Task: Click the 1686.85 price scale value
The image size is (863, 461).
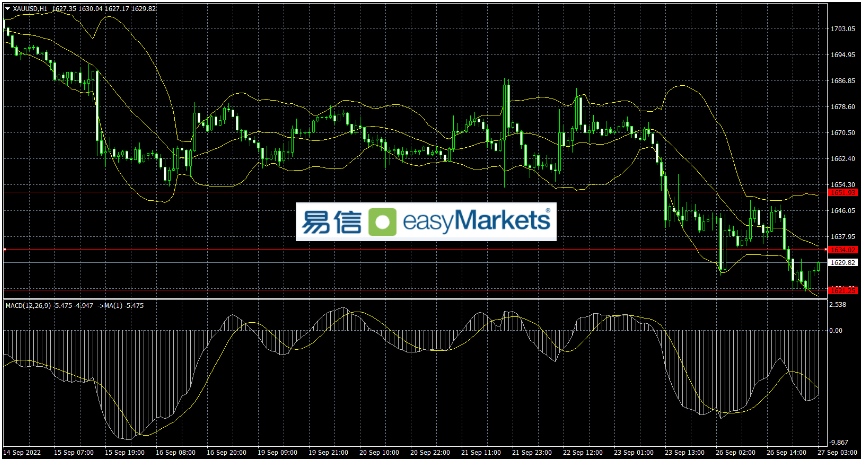Action: tap(843, 80)
